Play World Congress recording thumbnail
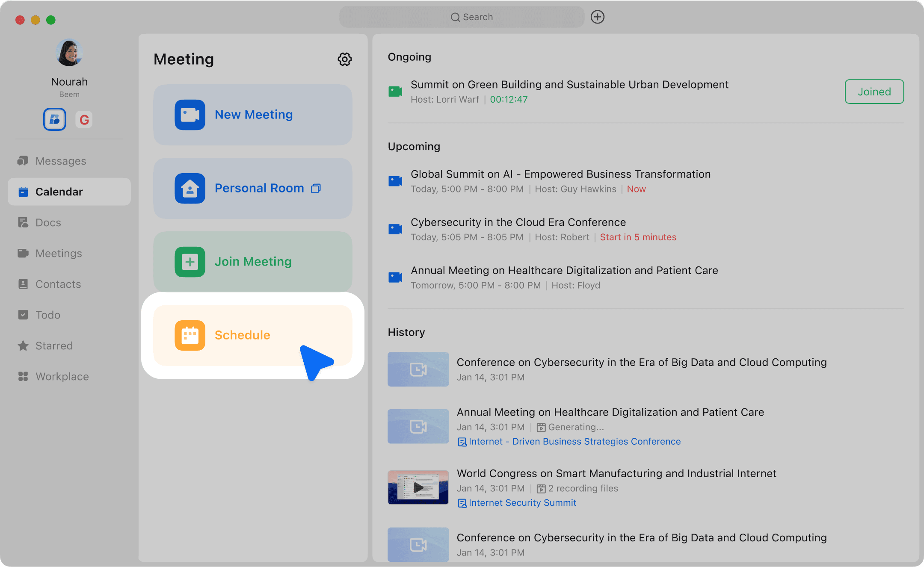Screen dimensions: 924x567 418,487
